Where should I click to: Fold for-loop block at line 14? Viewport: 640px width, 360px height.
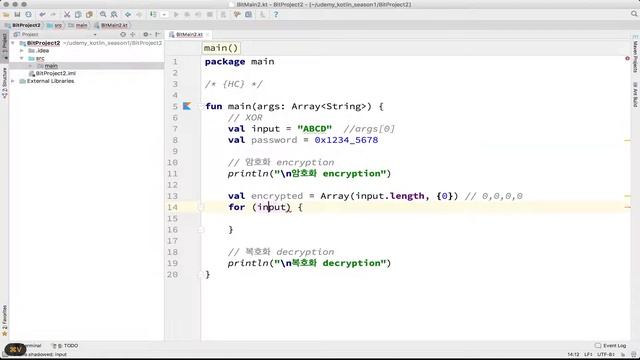click(x=201, y=207)
